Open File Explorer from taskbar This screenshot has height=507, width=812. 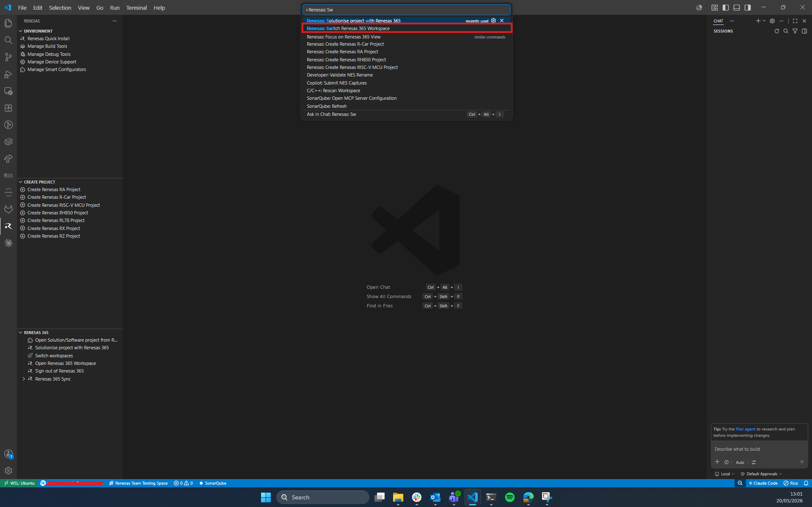click(398, 497)
